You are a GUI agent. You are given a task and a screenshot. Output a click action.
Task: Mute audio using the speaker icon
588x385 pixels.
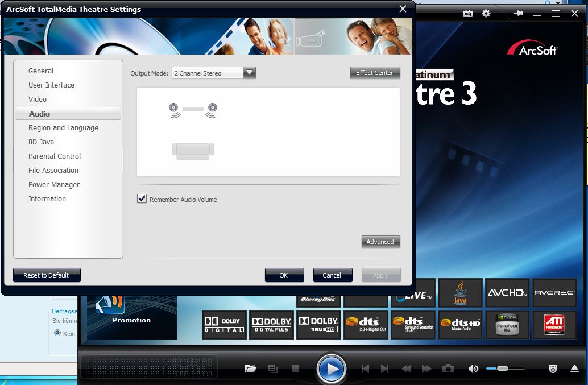pos(473,369)
